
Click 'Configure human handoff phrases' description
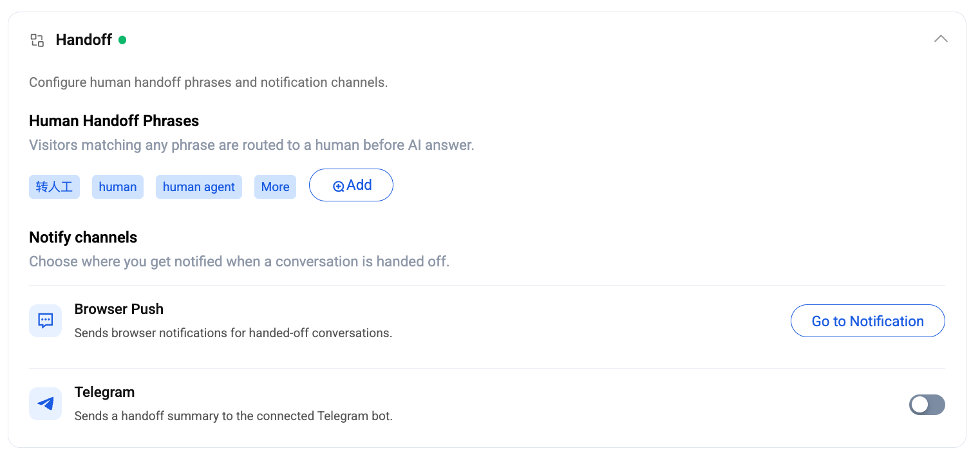coord(209,82)
